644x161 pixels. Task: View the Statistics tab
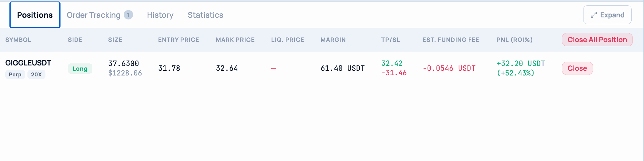coord(205,15)
